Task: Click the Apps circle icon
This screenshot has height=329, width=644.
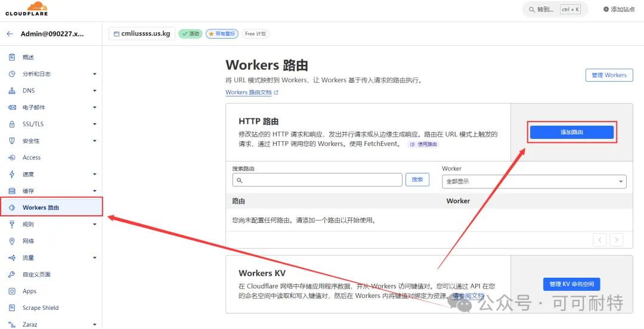Action: coord(12,291)
